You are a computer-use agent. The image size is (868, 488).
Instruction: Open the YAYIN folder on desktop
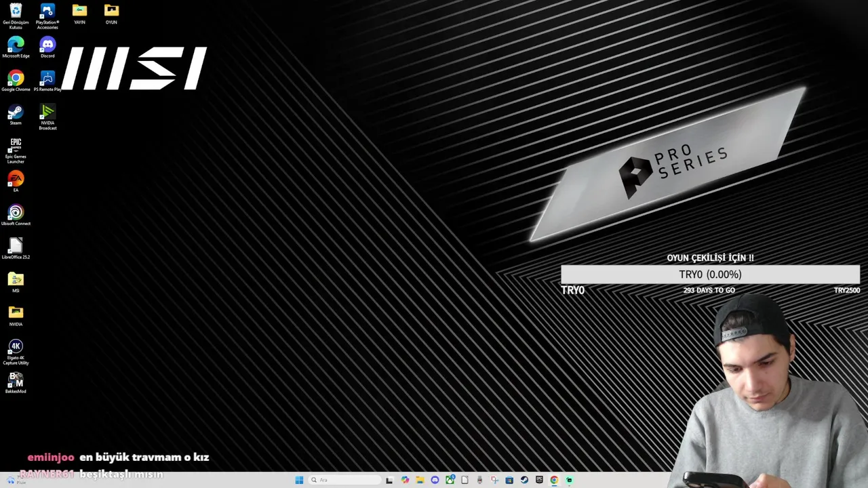[x=79, y=14]
